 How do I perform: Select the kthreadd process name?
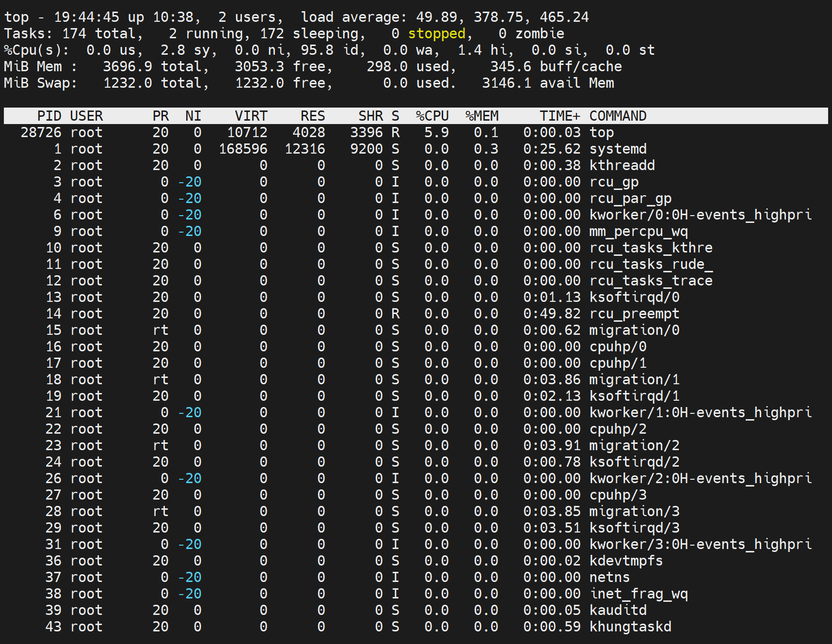[x=622, y=165]
